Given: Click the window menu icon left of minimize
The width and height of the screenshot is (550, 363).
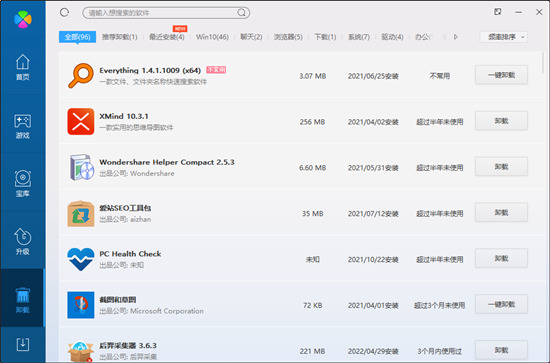Looking at the screenshot, I should coord(497,12).
